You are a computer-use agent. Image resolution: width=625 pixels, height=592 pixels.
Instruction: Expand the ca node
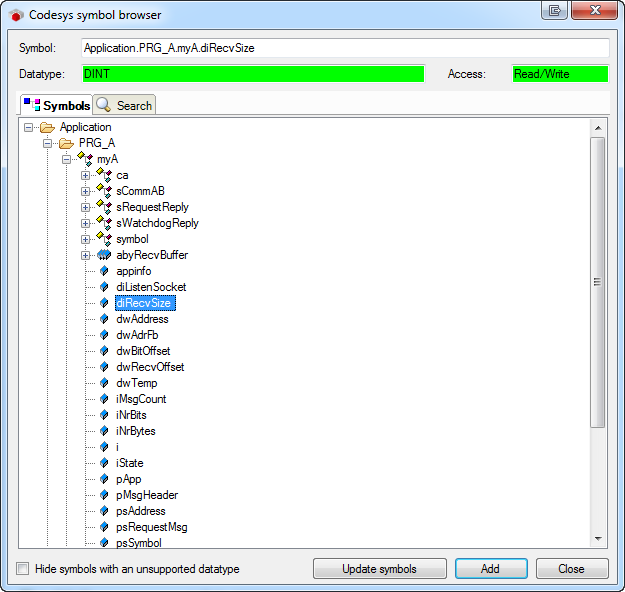click(85, 175)
